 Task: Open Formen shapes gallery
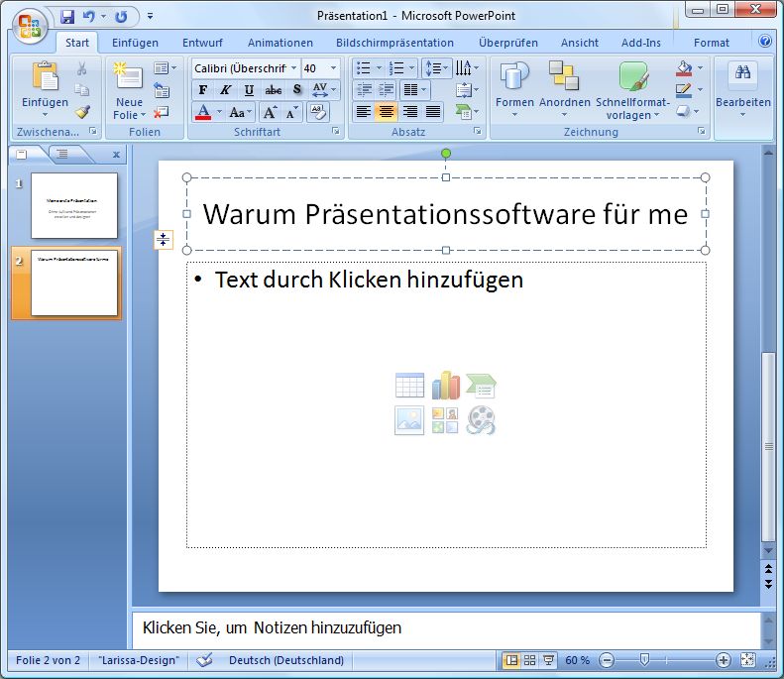(x=514, y=89)
